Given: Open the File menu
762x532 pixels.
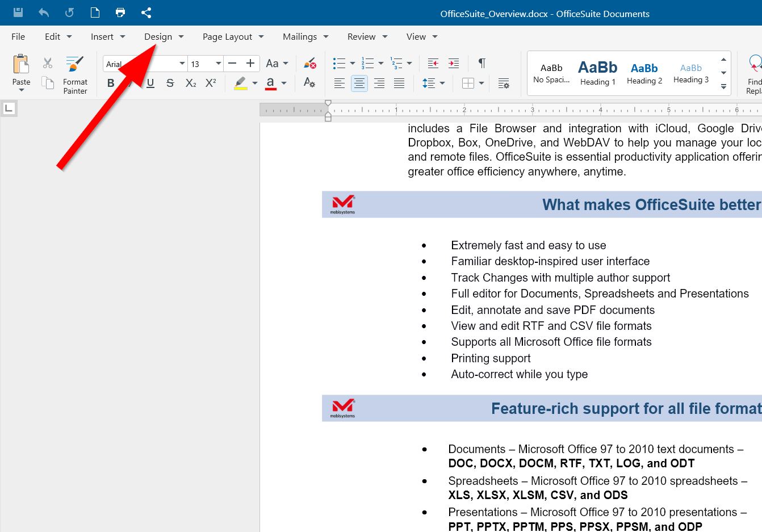Looking at the screenshot, I should point(18,36).
